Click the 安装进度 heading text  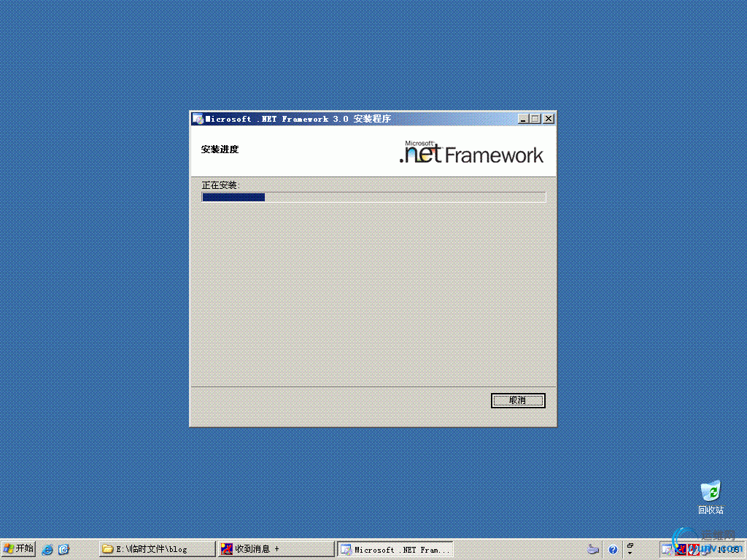(220, 149)
